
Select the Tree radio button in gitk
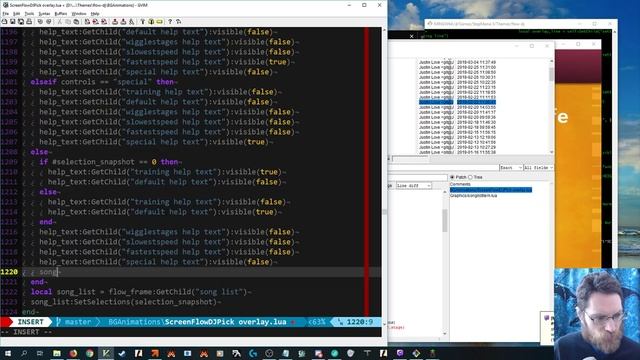pos(470,177)
